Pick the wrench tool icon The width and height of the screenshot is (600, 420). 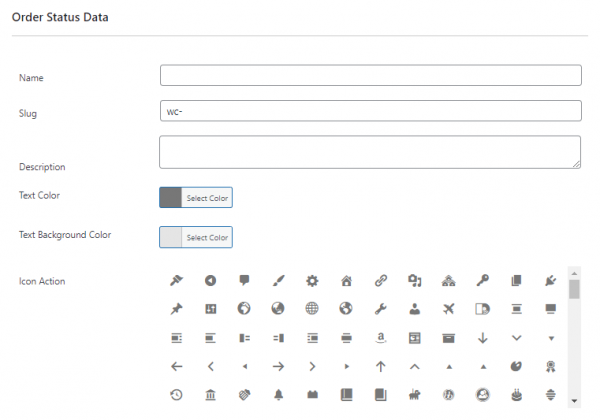click(380, 309)
